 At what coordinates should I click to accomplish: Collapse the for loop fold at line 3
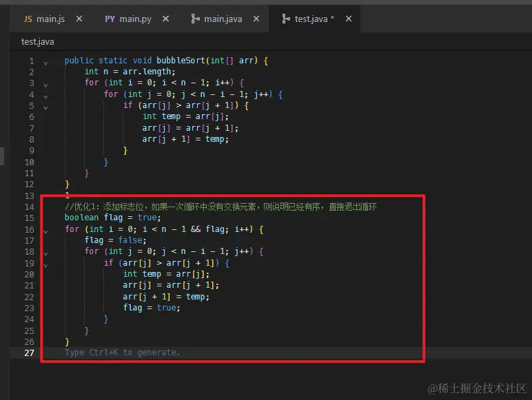coord(45,85)
